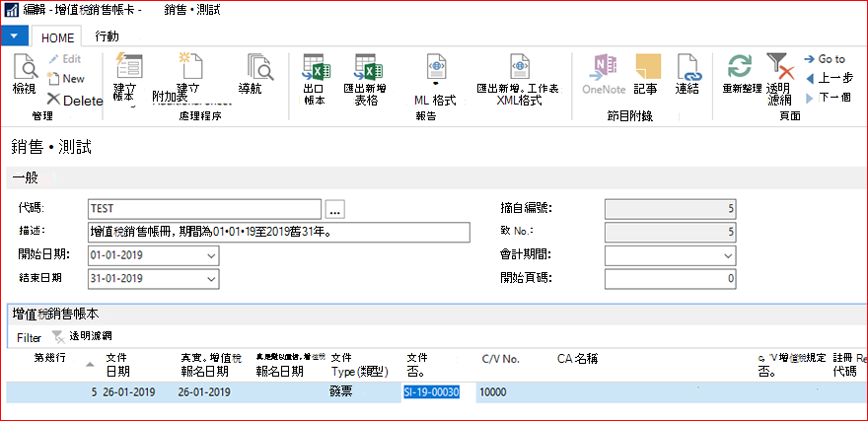Click the 出口帳本 Excel export icon
This screenshot has width=868, height=421.
pyautogui.click(x=316, y=67)
